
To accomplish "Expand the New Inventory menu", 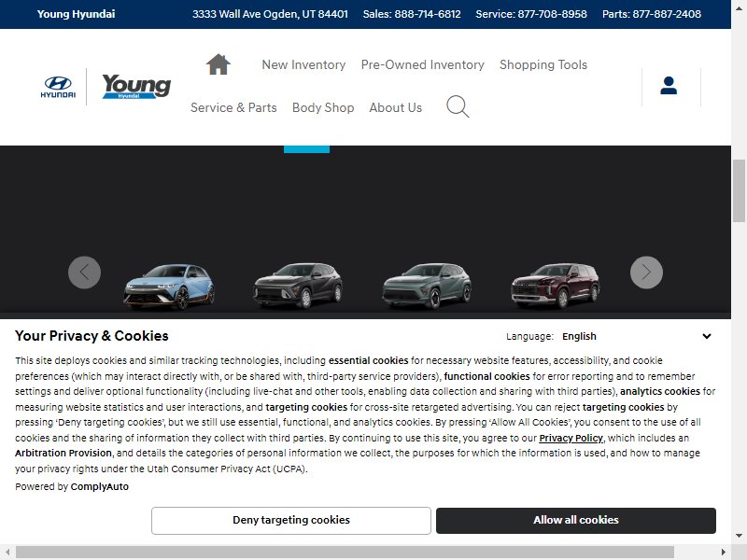I will (303, 64).
